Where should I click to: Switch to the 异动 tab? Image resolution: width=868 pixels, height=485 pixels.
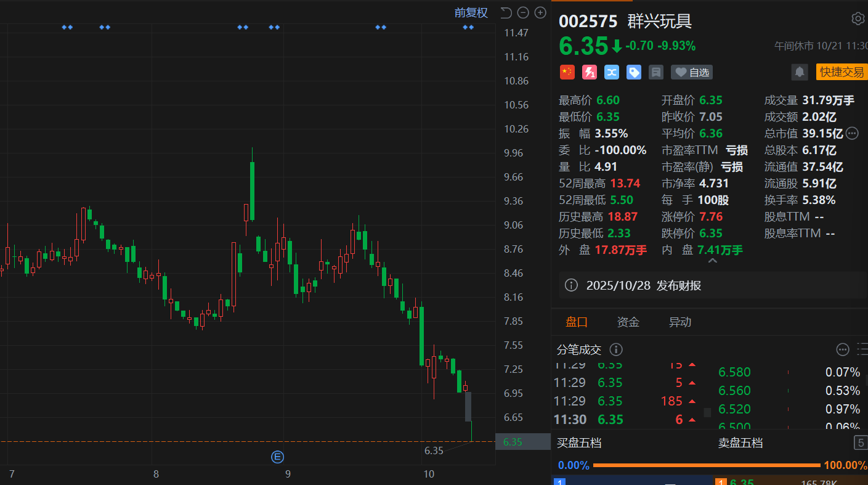click(680, 322)
